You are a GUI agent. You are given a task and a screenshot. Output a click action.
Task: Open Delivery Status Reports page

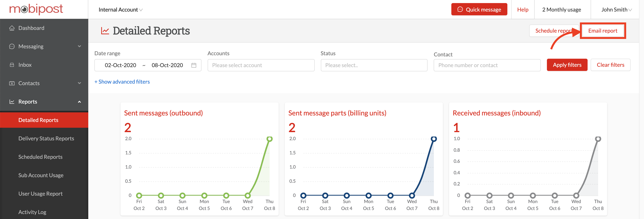46,138
